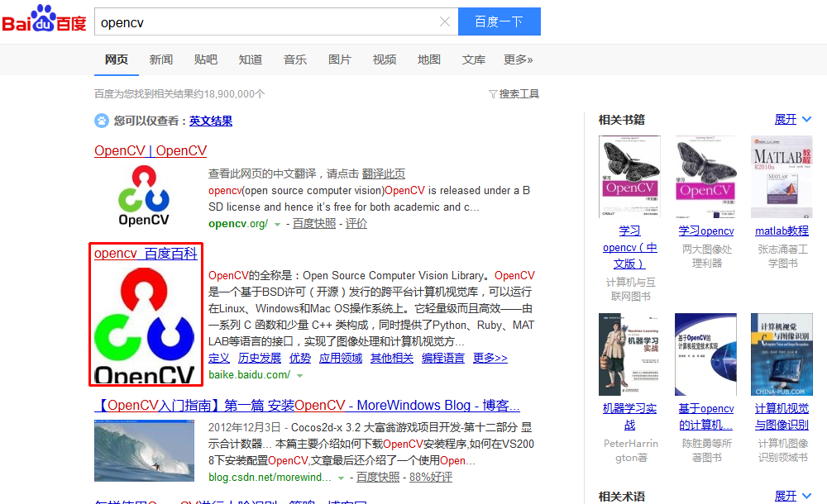Viewport: 827px width, 504px height.
Task: Click the MATLAB教程 book cover
Action: 782,177
